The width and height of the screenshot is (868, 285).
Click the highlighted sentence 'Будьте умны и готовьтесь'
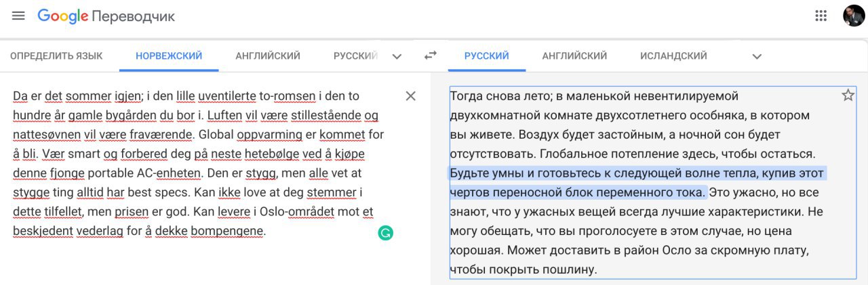637,182
